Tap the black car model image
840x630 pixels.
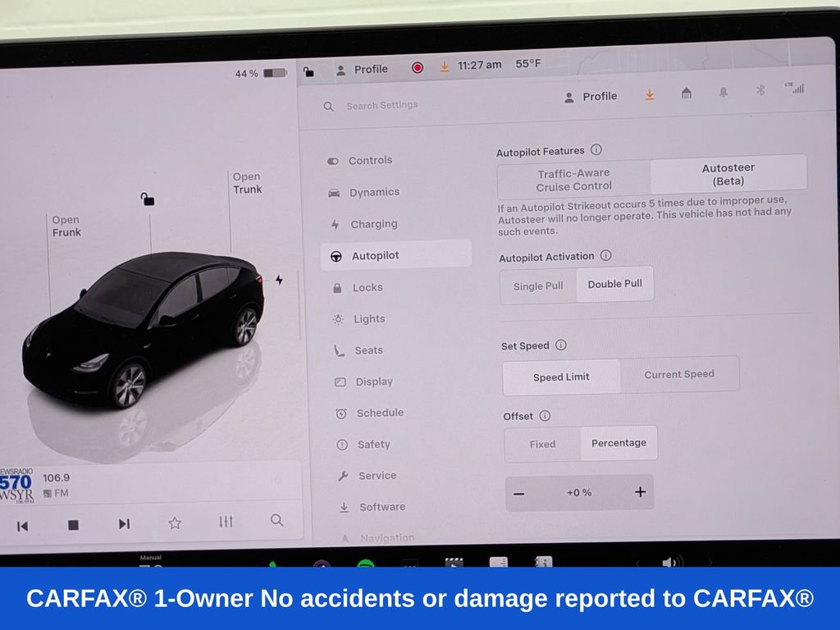(x=143, y=330)
